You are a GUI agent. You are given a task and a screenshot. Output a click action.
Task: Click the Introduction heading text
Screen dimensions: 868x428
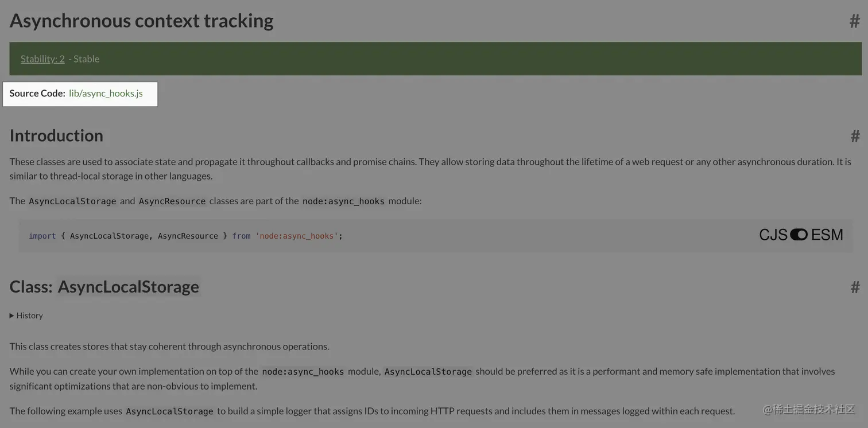(x=56, y=135)
